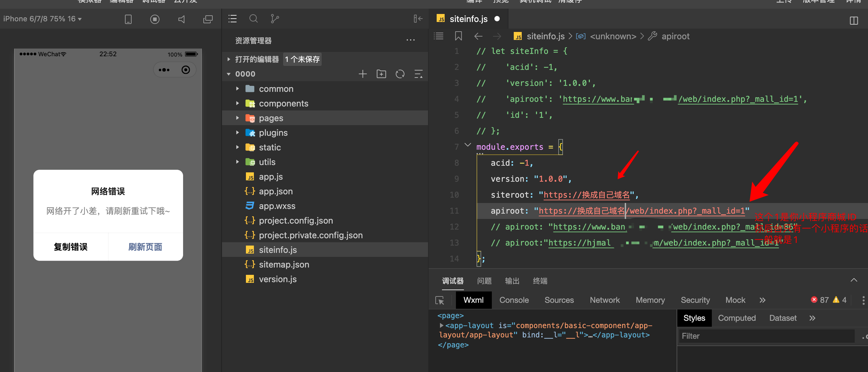This screenshot has height=372, width=868.
Task: Click the split editor icon
Action: click(853, 21)
